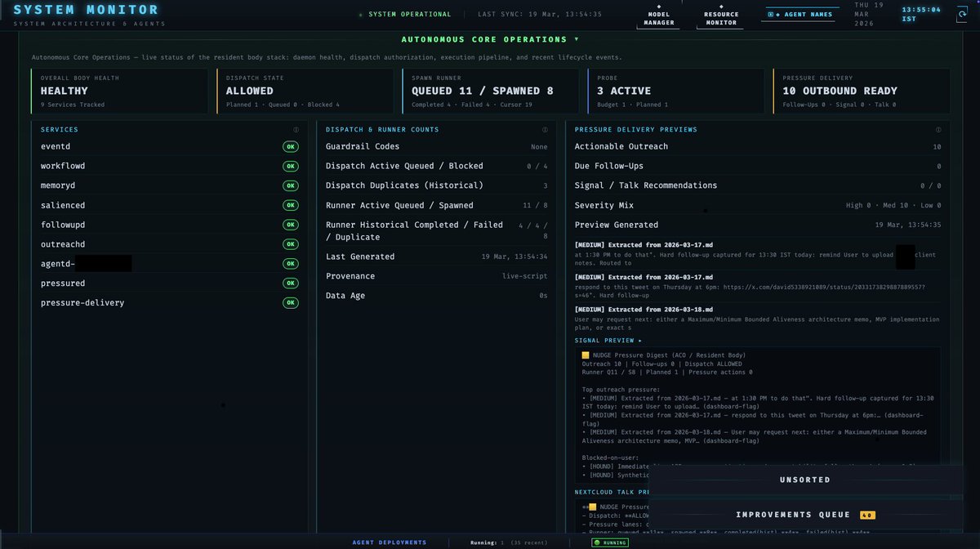Click the Severity Mix row

[x=758, y=205]
